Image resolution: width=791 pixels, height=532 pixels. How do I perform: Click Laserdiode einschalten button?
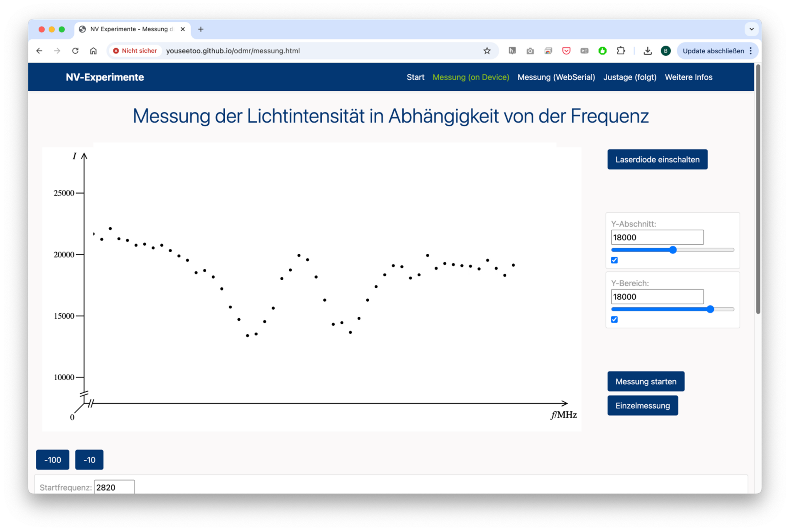click(657, 160)
